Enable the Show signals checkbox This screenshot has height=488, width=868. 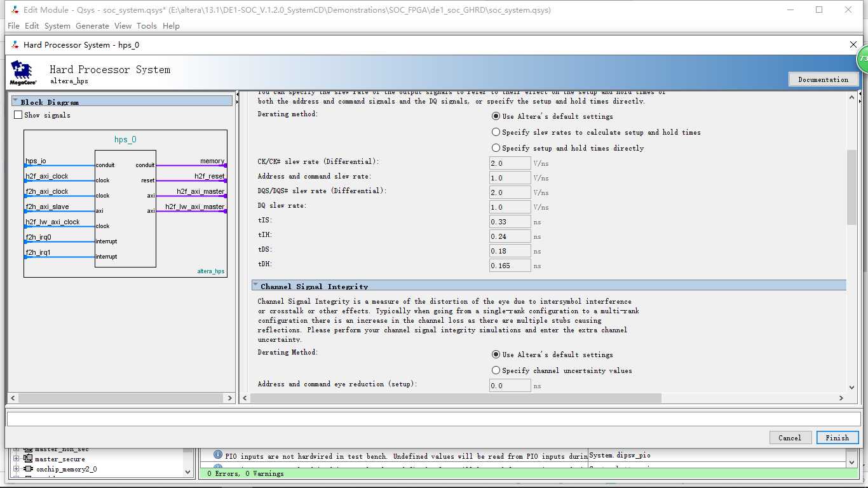tap(18, 115)
